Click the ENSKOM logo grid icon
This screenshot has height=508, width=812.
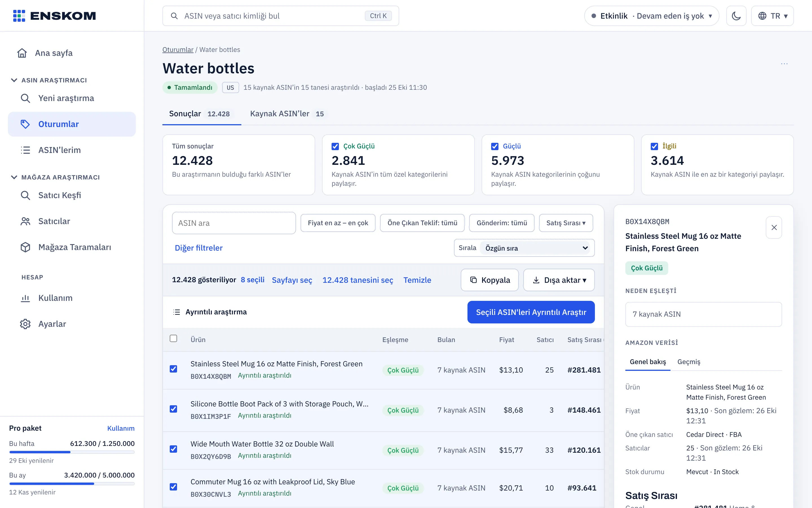tap(19, 16)
